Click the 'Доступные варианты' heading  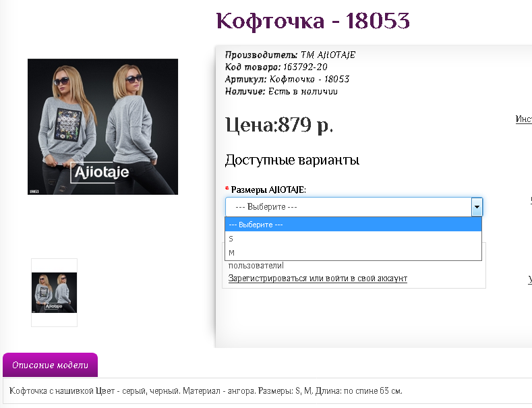click(292, 160)
